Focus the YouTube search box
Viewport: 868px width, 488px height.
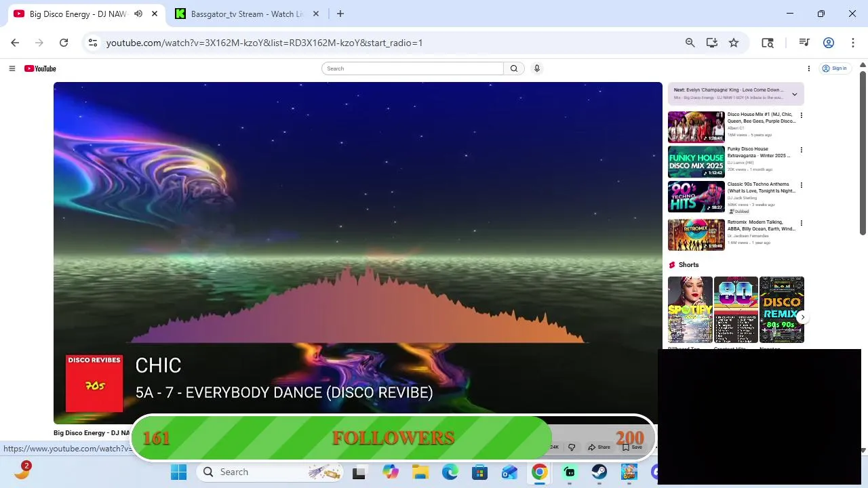(412, 68)
